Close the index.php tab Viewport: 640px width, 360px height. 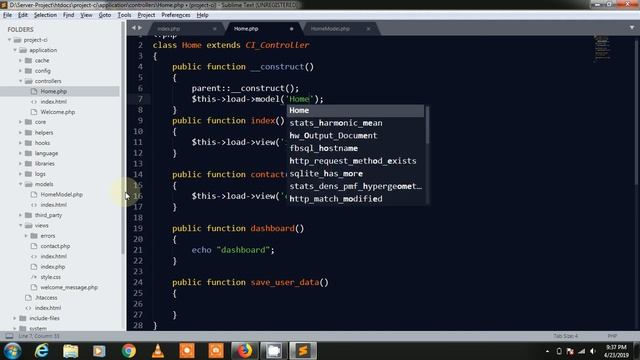tap(215, 29)
